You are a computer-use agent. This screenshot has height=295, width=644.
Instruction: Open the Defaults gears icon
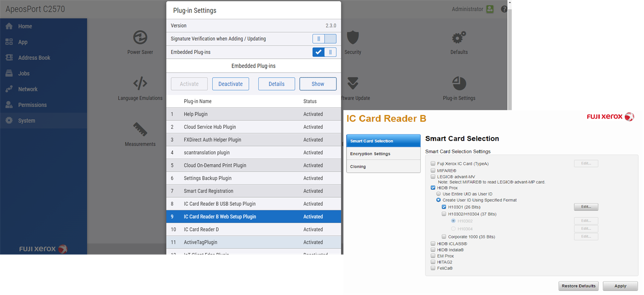point(459,37)
